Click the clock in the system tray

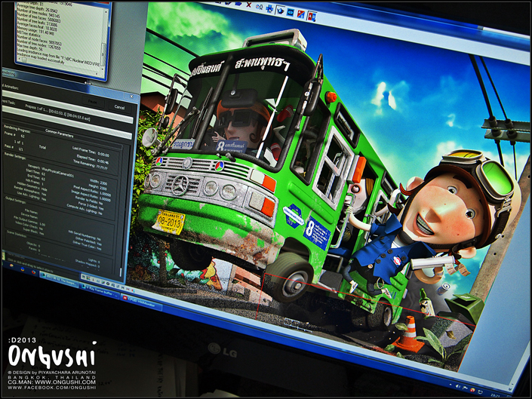pos(495,396)
